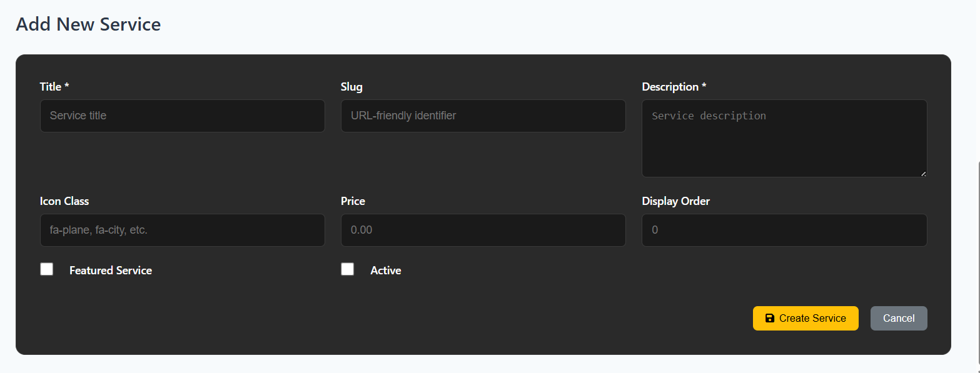Click the Create Service button

click(806, 318)
